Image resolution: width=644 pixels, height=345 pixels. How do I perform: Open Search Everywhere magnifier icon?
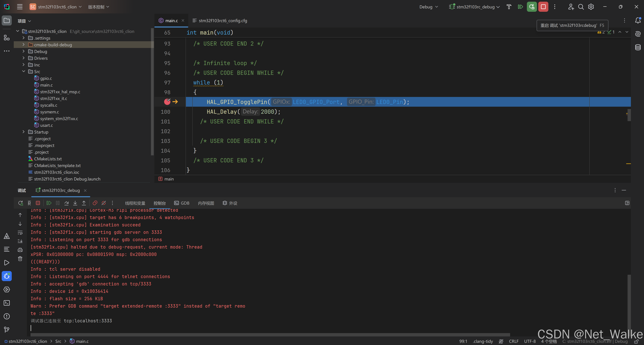pyautogui.click(x=581, y=7)
